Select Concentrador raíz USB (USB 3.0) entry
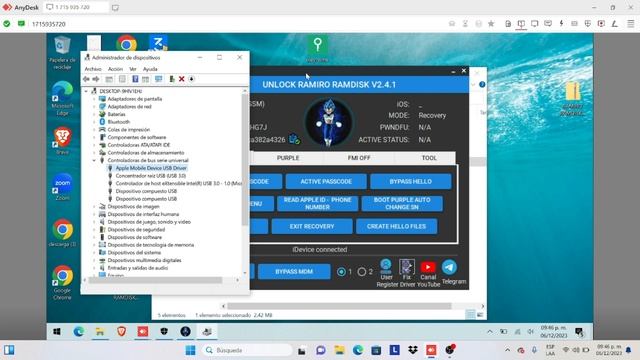The image size is (640, 360). [151, 176]
